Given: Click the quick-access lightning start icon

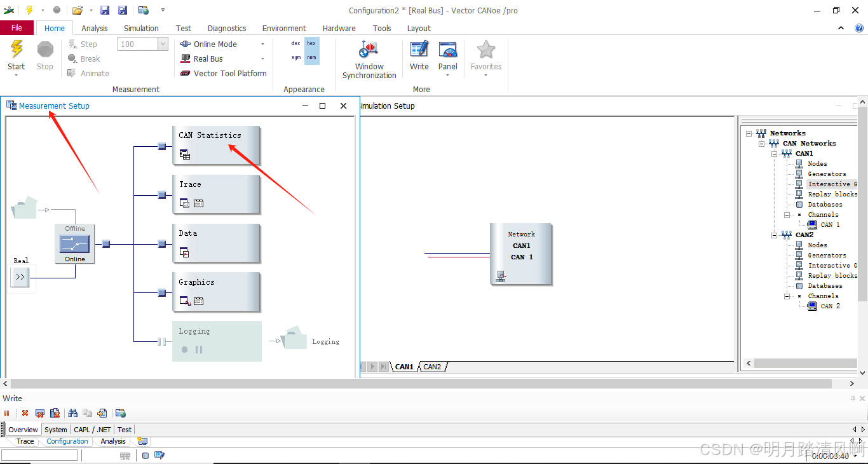Looking at the screenshot, I should click(29, 10).
